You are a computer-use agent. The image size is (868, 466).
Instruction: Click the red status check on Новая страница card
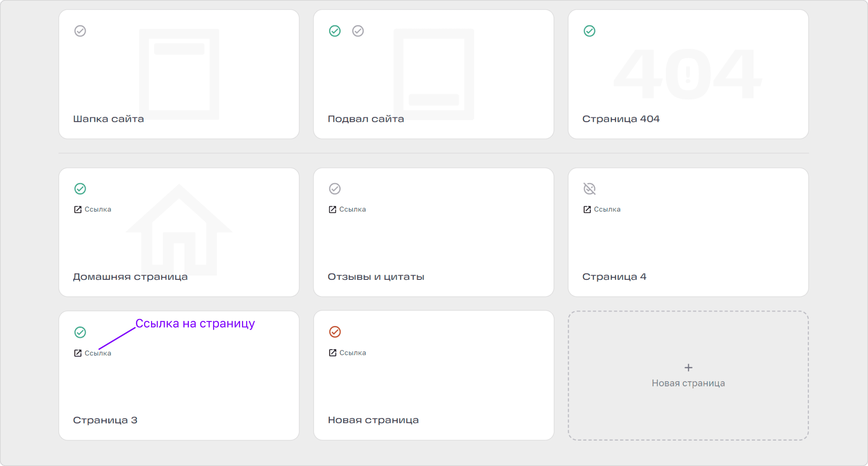point(335,332)
